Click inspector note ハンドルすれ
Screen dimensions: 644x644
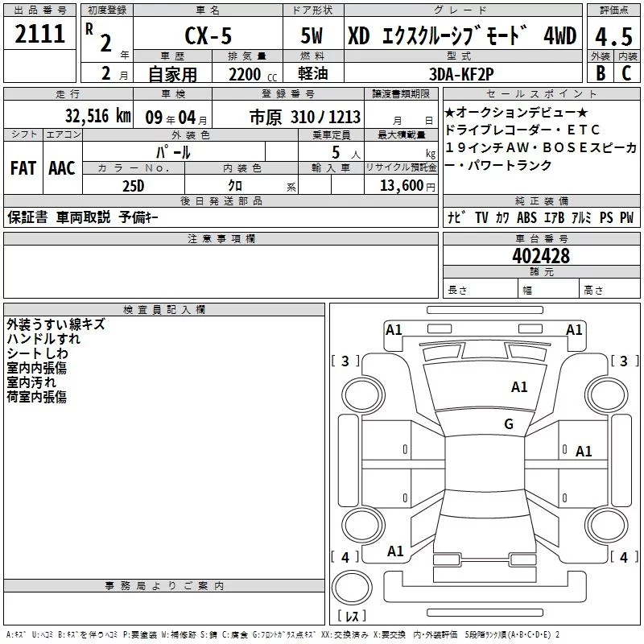pyautogui.click(x=43, y=339)
